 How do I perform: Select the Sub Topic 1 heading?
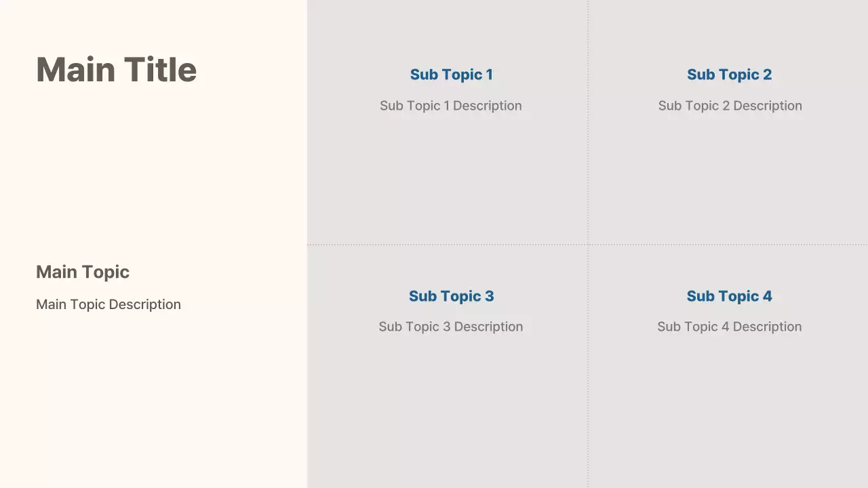(451, 75)
